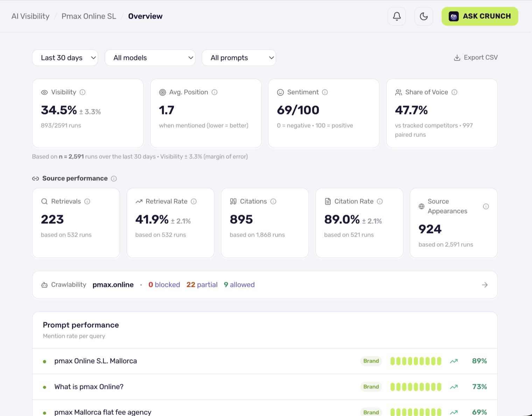Open the All models dropdown

[150, 58]
